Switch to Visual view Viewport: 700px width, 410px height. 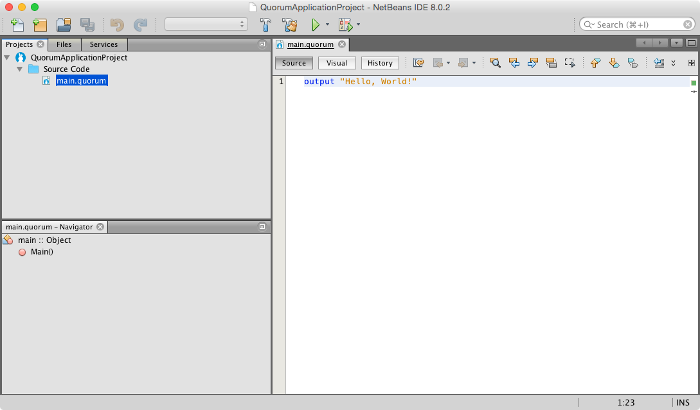click(337, 63)
